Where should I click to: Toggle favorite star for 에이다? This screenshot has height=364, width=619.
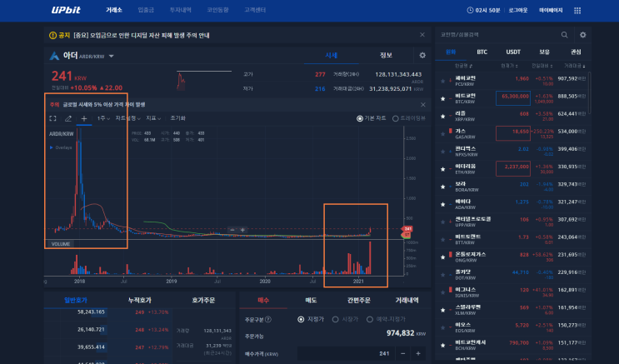(442, 204)
